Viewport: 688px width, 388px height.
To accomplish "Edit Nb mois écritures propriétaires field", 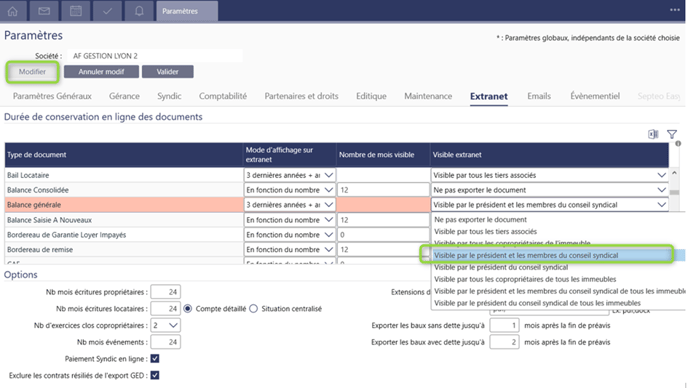I will (165, 292).
